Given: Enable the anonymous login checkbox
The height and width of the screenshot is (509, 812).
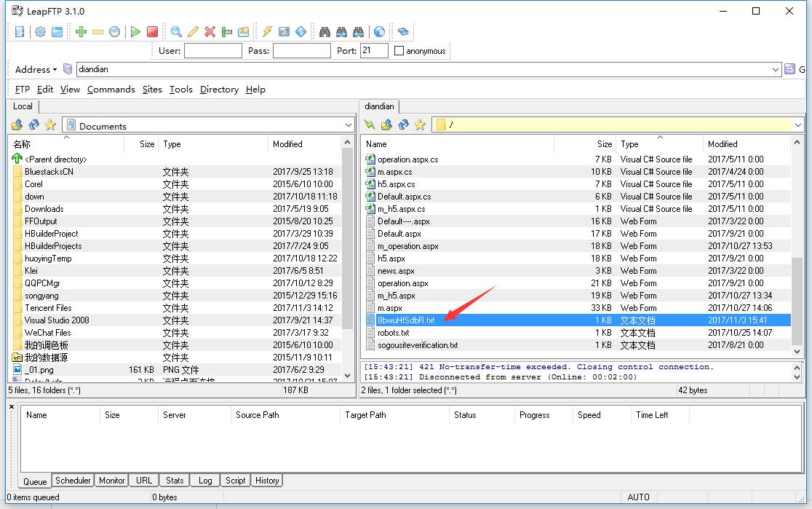Looking at the screenshot, I should click(399, 51).
